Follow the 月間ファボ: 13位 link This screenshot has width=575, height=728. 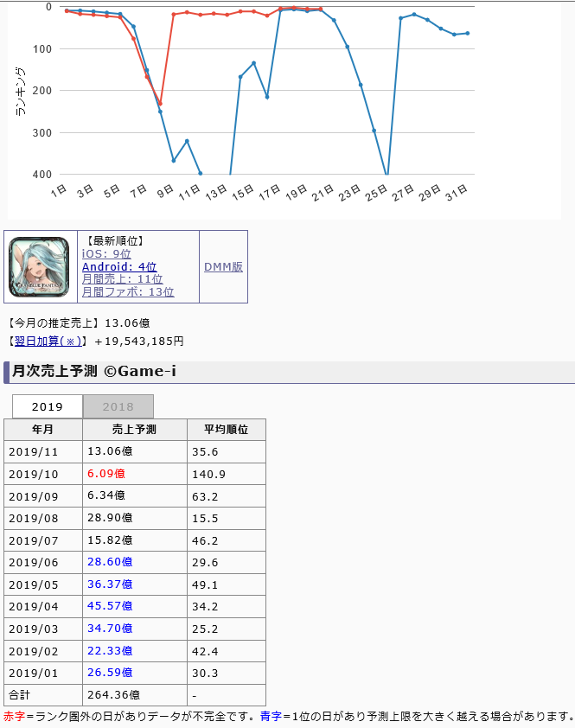coord(128,292)
